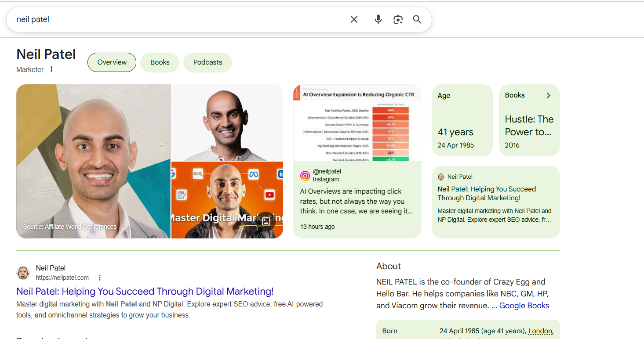Screen dimensions: 644x339
Task: Open the @neilpatel Instagram handle
Action: [327, 171]
